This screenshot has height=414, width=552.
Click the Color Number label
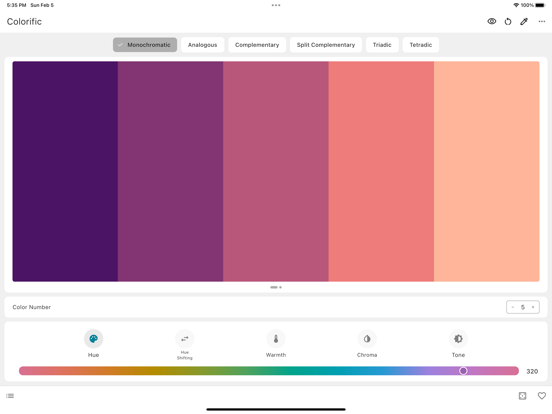[32, 307]
